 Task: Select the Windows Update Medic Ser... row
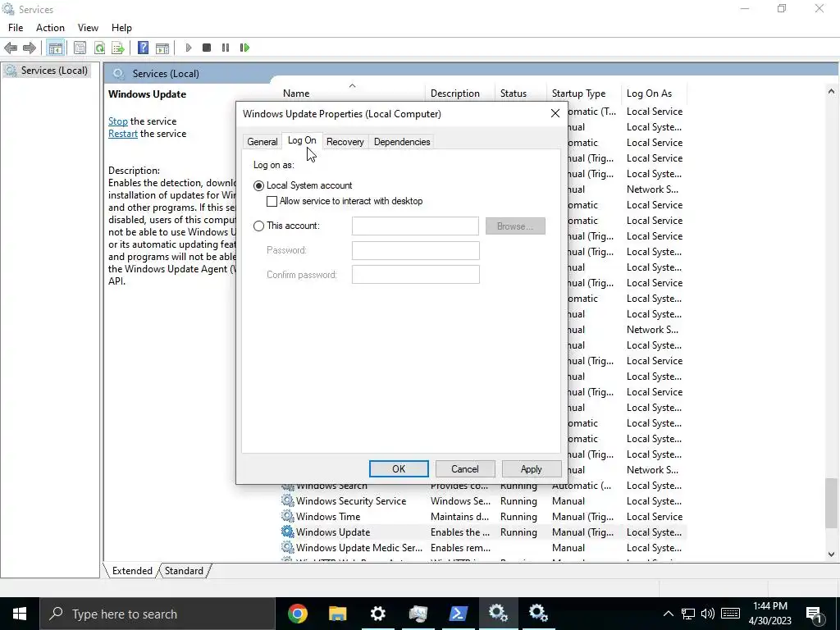[x=482, y=547]
